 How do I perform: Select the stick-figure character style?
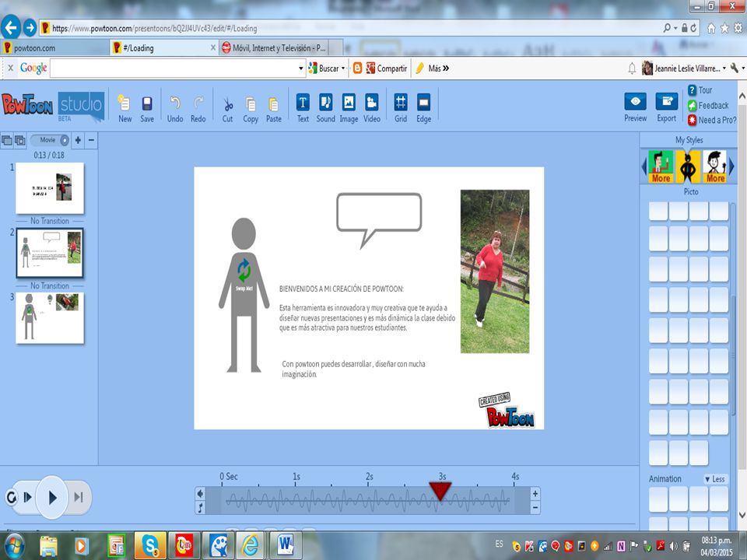coord(714,166)
